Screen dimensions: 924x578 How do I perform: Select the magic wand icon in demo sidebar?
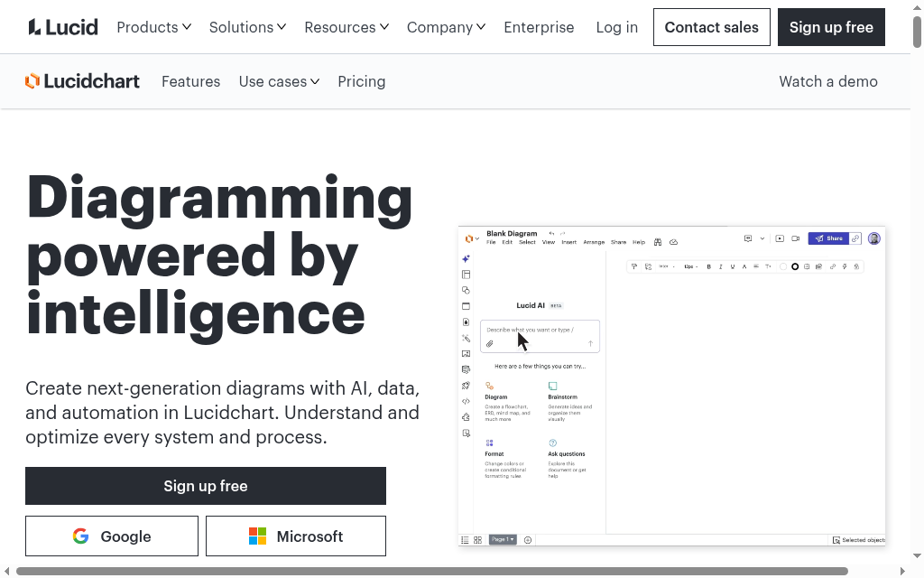(x=467, y=338)
